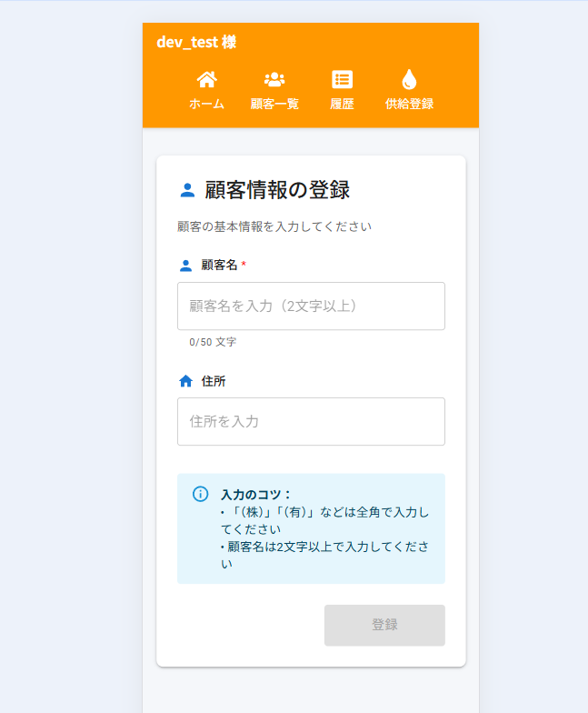Open the ホーム menu label
Screen dimensions: 588x713
coord(207,104)
